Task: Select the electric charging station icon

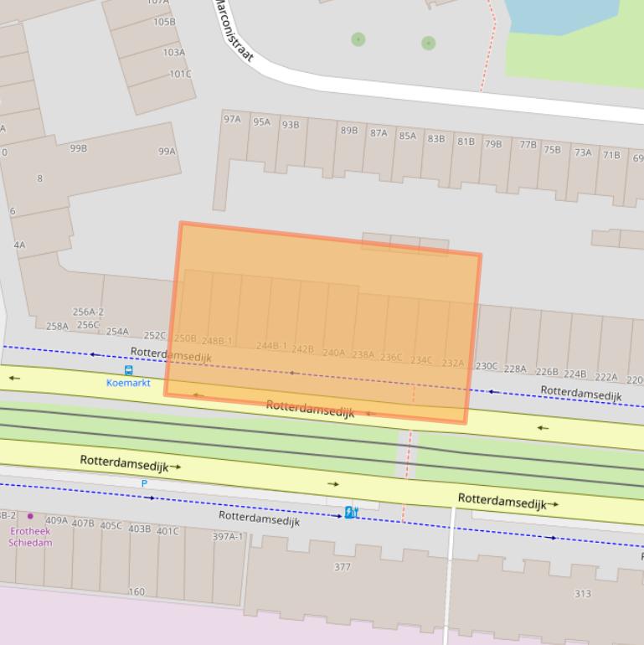Action: tap(351, 512)
